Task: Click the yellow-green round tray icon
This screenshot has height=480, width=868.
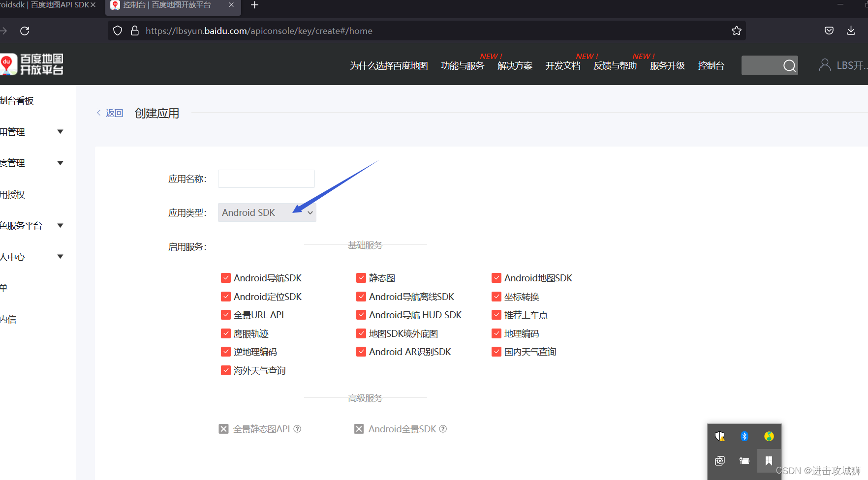Action: [769, 436]
